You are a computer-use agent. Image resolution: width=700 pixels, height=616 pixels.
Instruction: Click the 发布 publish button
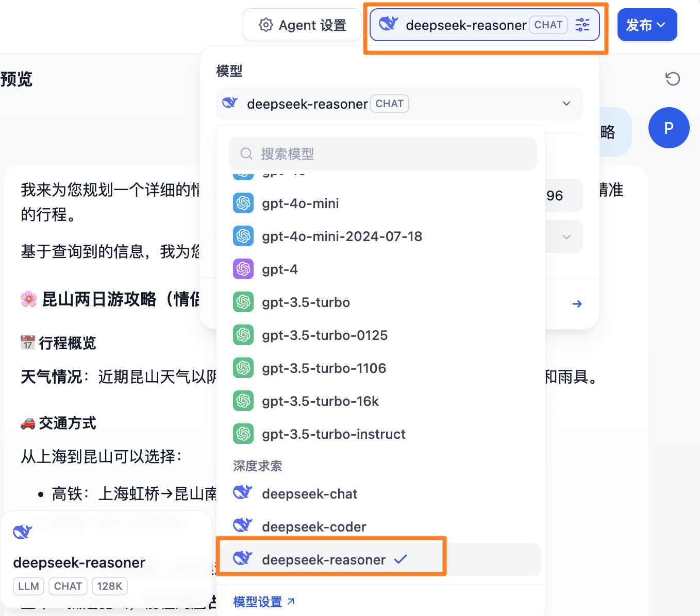(647, 25)
